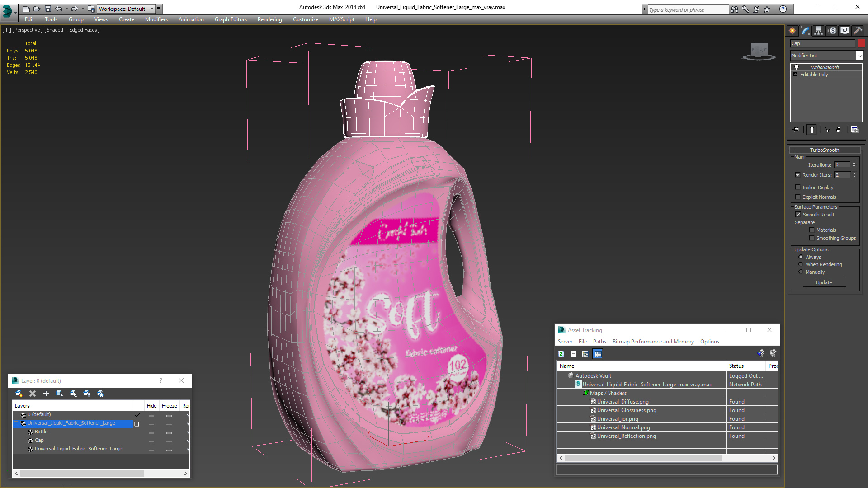
Task: Open the Create command panel tab
Action: click(x=793, y=31)
